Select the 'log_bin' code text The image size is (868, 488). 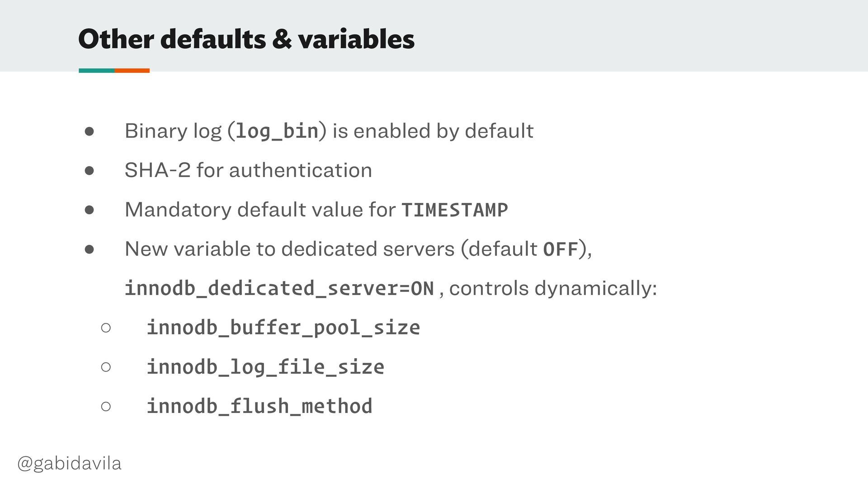[x=277, y=131]
